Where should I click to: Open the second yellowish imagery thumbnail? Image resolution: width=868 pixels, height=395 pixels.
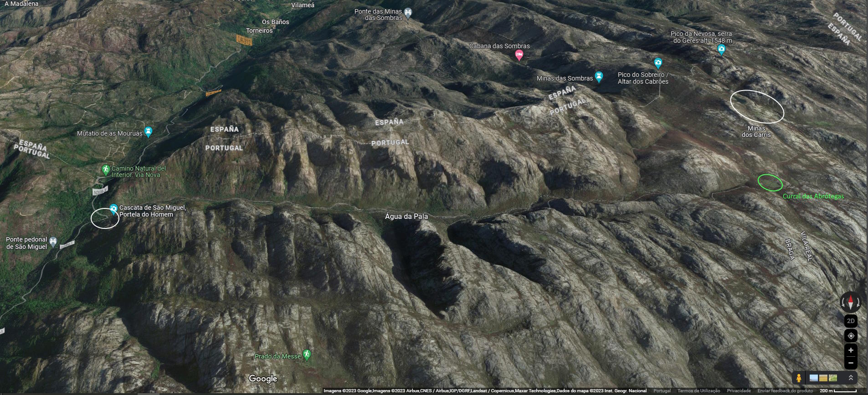[x=823, y=378]
